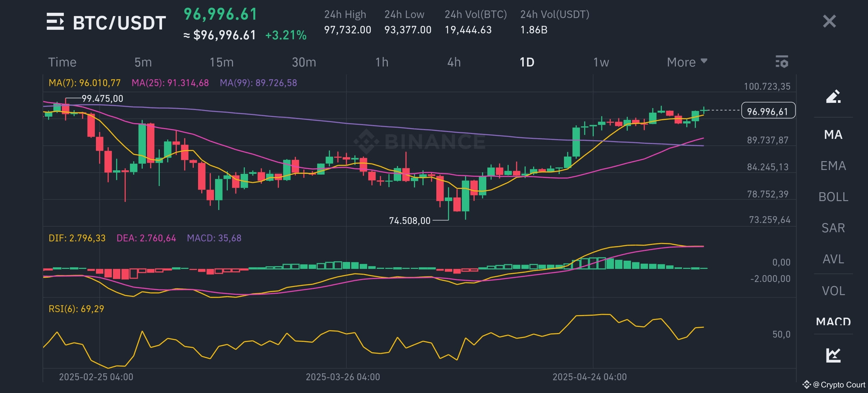This screenshot has height=393, width=868.
Task: Click the MA(7) value legend
Action: 84,83
